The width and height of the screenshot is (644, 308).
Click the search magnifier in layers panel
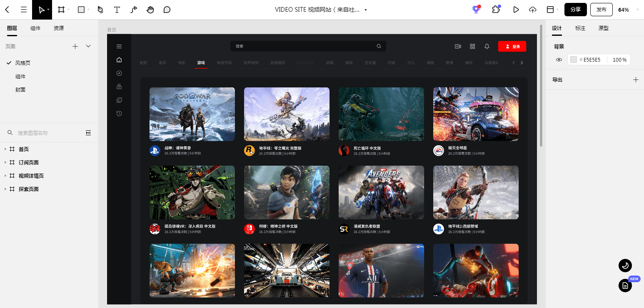pyautogui.click(x=10, y=133)
